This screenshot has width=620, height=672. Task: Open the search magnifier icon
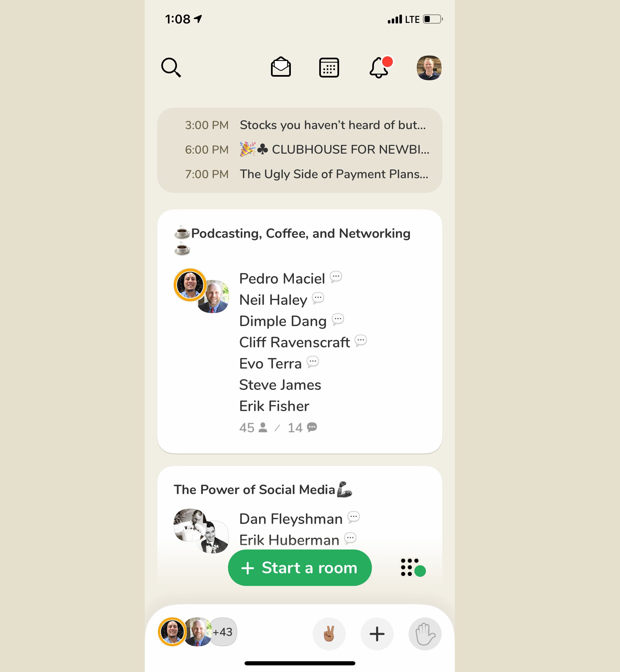pyautogui.click(x=171, y=68)
